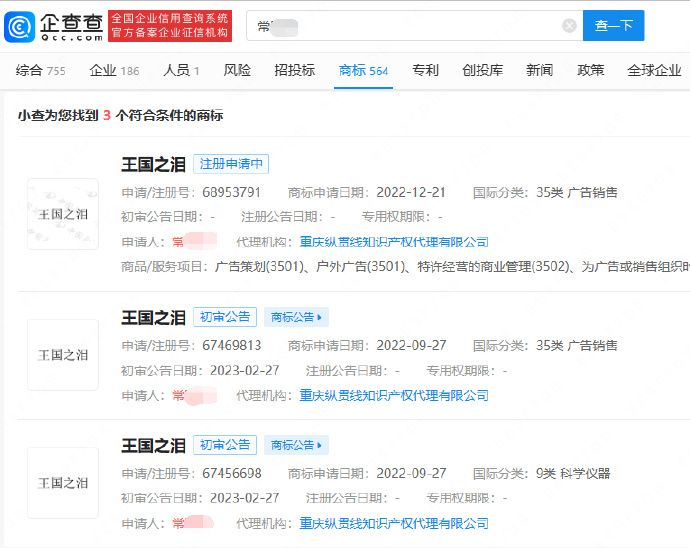Open the 创投库 tab
The height and width of the screenshot is (548, 690).
click(x=482, y=70)
